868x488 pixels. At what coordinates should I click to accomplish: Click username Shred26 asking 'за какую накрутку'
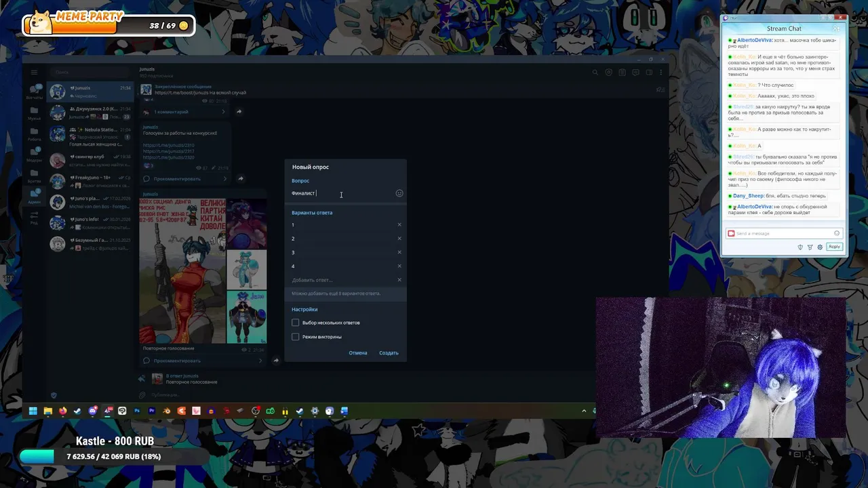[x=743, y=107]
